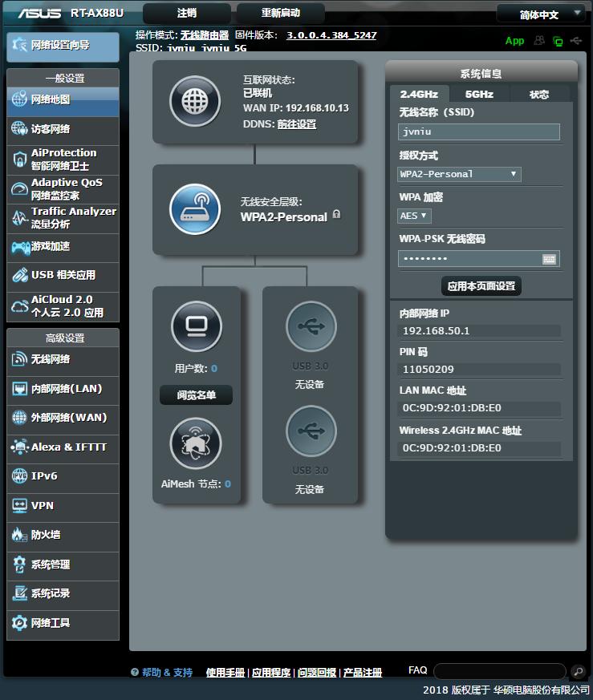The width and height of the screenshot is (593, 700).
Task: Open the AiMesh node icon
Action: point(196,443)
